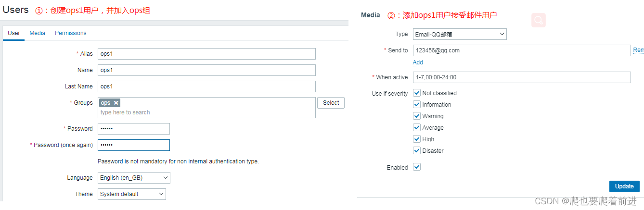The width and height of the screenshot is (644, 210).
Task: Click the When active field
Action: pos(522,77)
